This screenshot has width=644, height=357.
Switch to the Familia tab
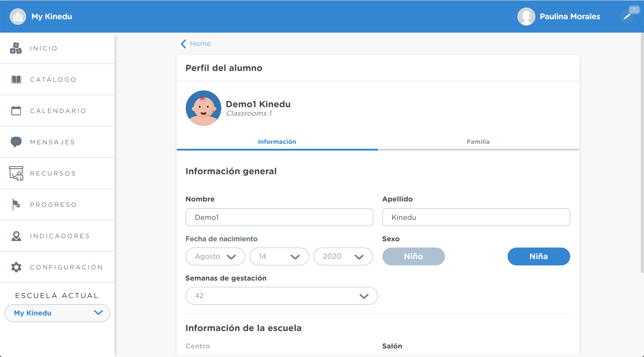point(478,142)
